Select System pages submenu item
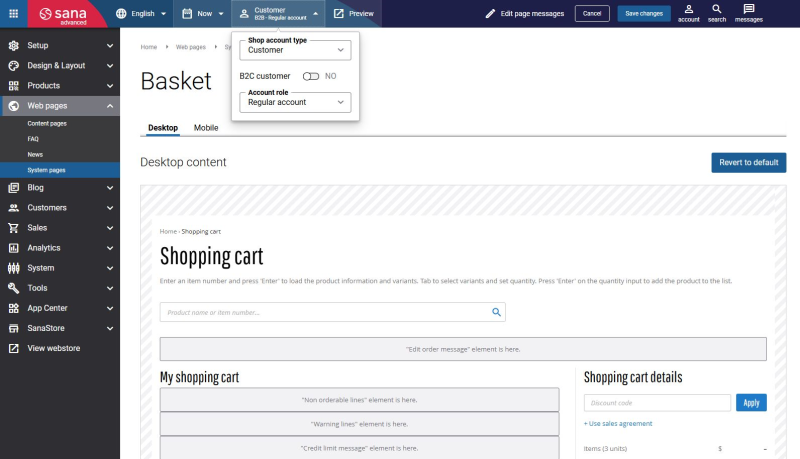 pyautogui.click(x=60, y=170)
